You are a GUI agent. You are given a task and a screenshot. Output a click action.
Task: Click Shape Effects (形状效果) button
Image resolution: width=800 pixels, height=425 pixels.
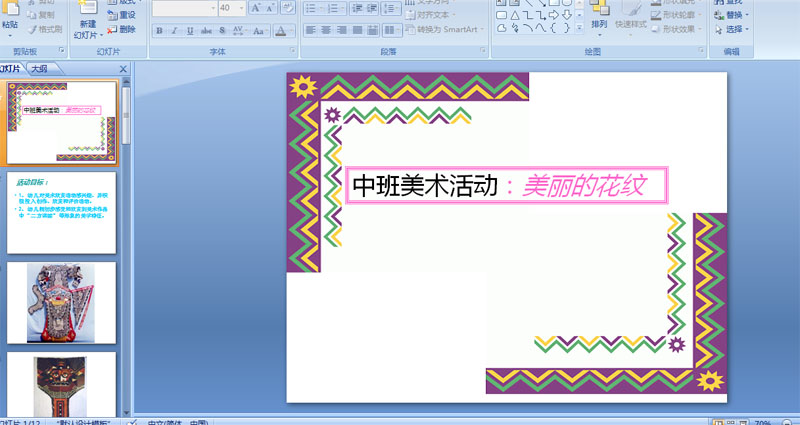pyautogui.click(x=676, y=30)
